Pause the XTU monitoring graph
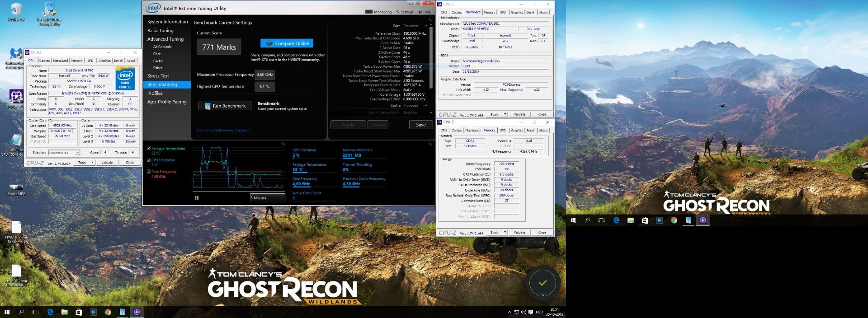868x318 pixels. (x=197, y=197)
